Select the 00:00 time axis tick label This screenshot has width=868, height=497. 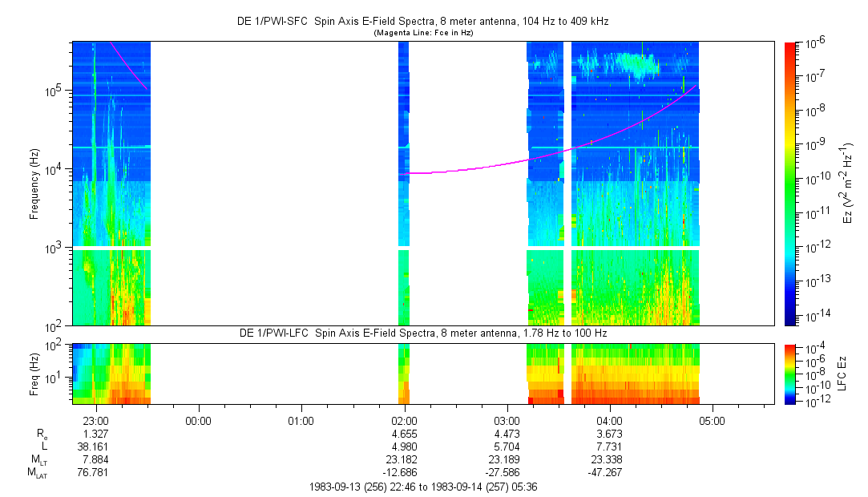pyautogui.click(x=198, y=420)
